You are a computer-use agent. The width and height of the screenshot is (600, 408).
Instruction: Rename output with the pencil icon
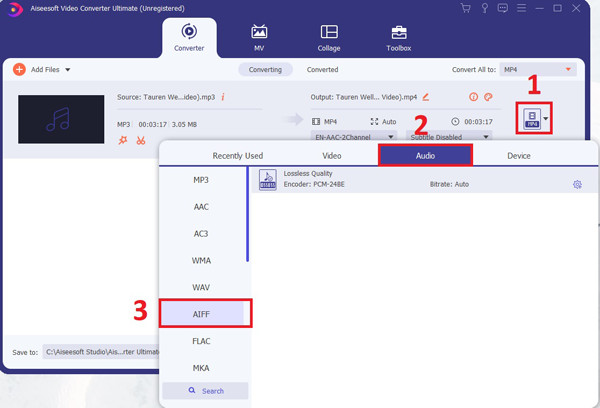pos(426,97)
